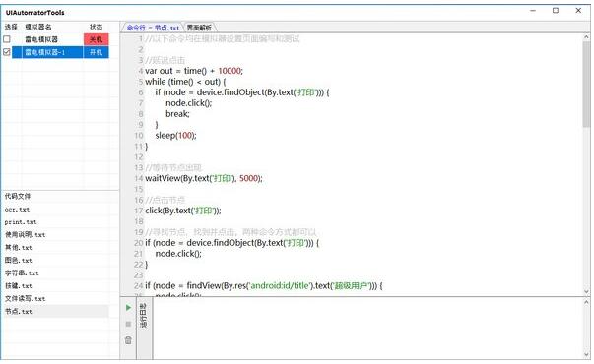Image resolution: width=594 pixels, height=364 pixels.
Task: Open the 界面解析 tab
Action: coord(199,28)
